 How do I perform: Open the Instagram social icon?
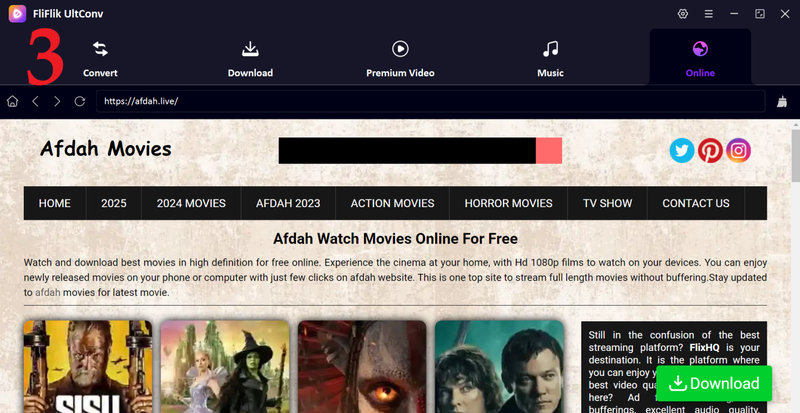(x=738, y=151)
